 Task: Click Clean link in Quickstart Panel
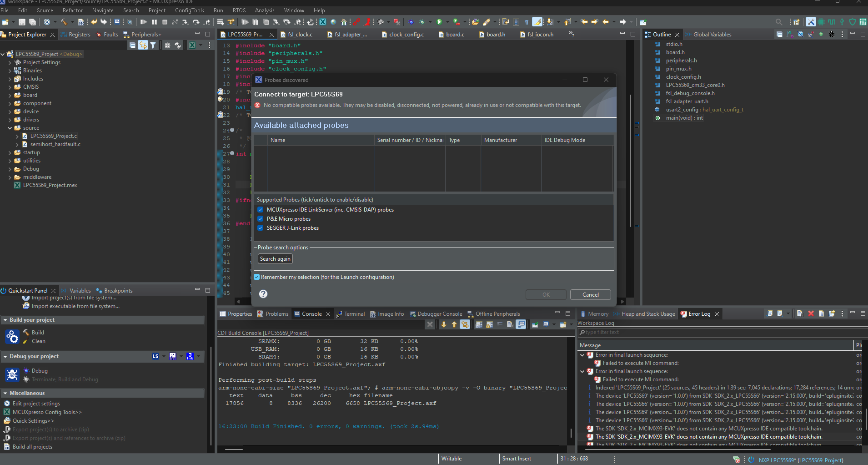pyautogui.click(x=38, y=341)
